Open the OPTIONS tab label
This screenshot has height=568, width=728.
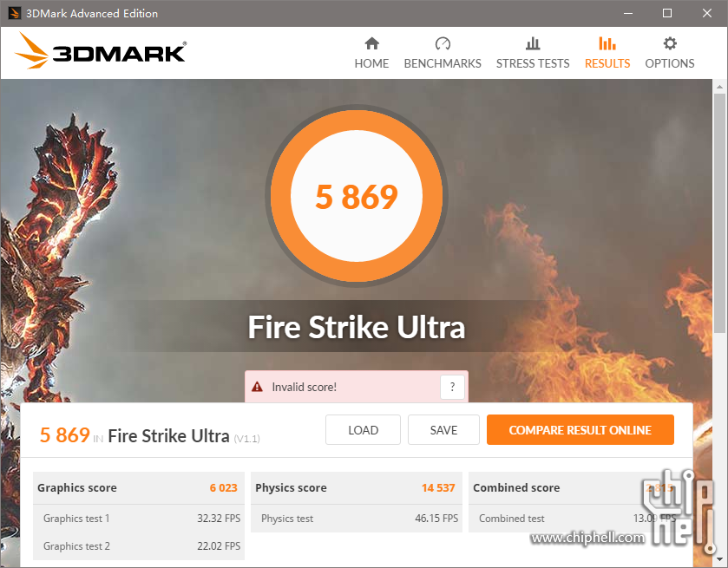(x=670, y=63)
